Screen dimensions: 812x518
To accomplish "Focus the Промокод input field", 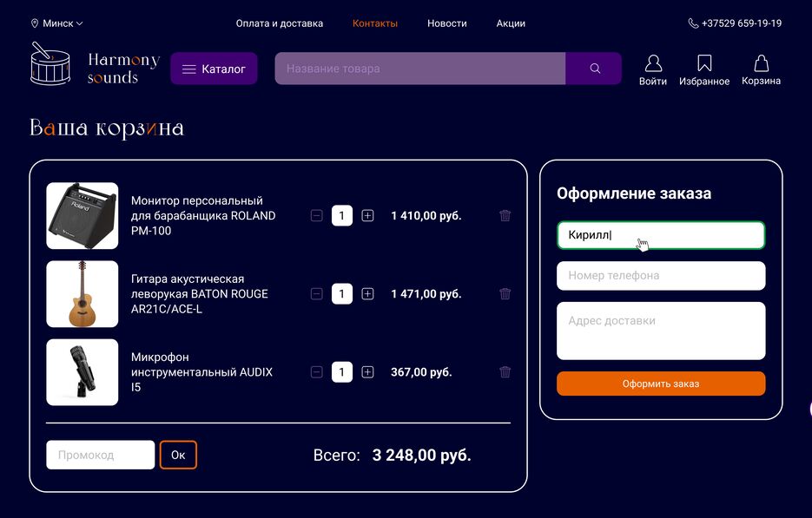I will tap(101, 455).
